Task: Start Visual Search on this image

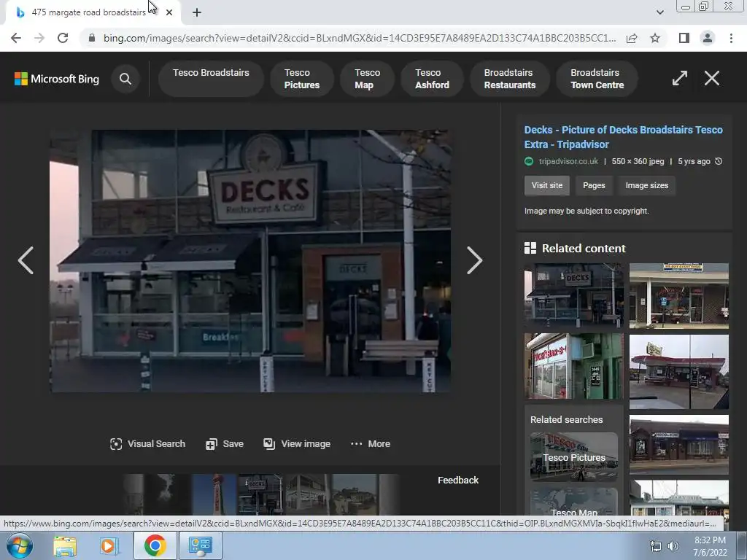Action: click(147, 444)
